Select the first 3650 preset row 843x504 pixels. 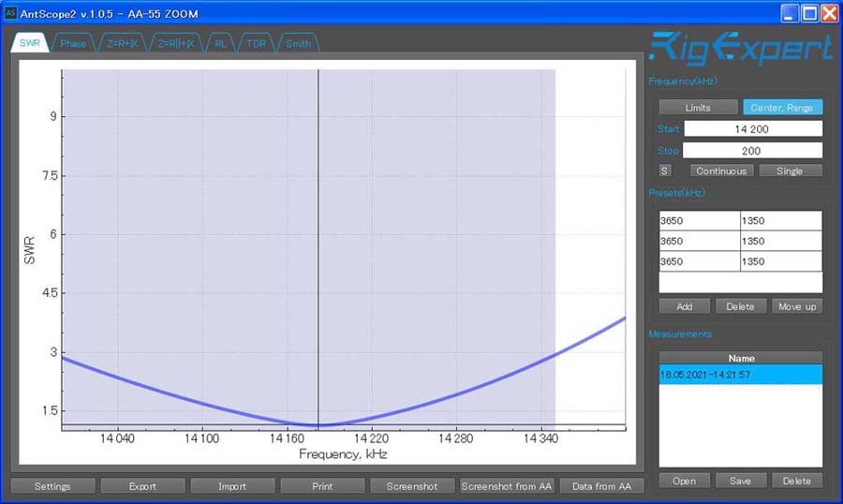(x=699, y=221)
